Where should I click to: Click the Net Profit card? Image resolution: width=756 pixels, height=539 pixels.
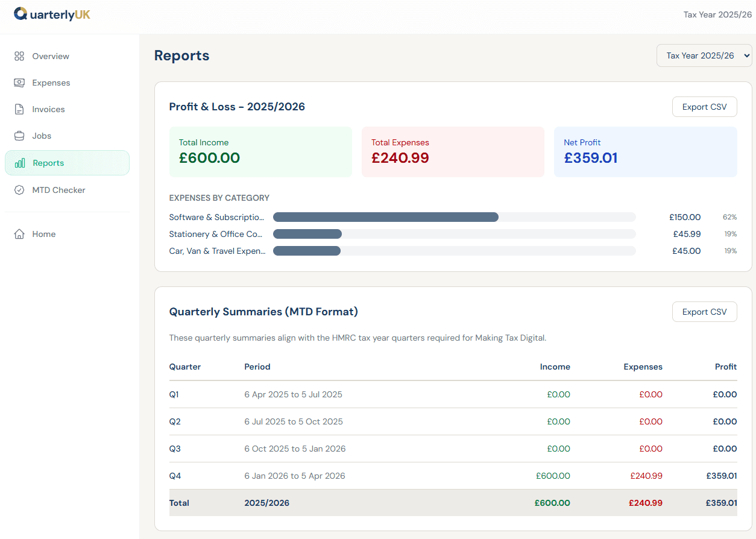[x=645, y=152]
